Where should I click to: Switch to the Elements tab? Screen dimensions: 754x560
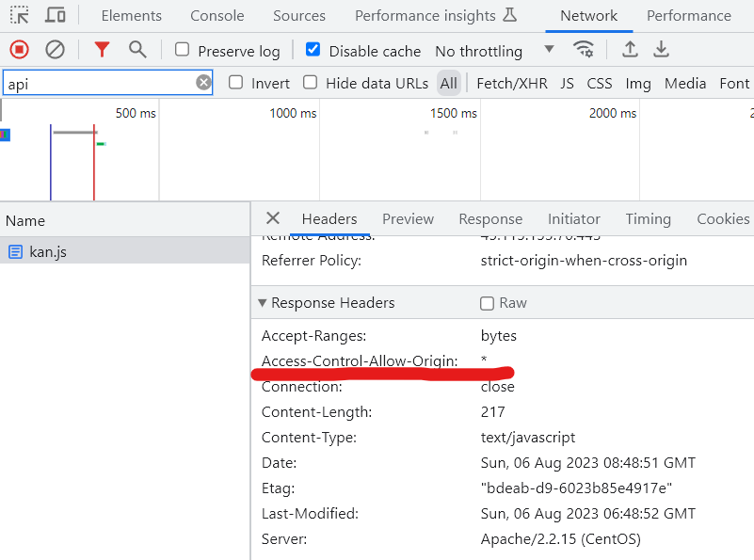coord(131,16)
